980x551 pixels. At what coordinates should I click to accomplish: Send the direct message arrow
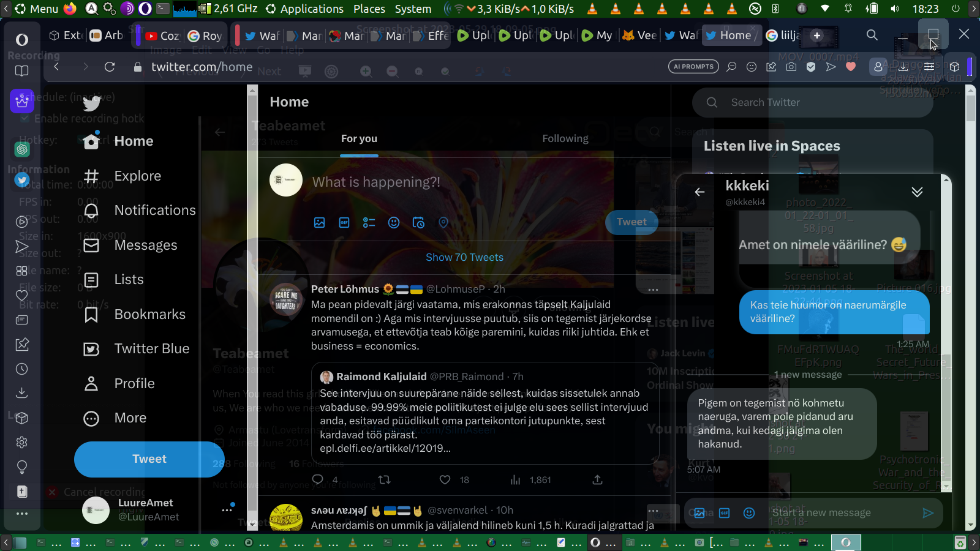(929, 513)
